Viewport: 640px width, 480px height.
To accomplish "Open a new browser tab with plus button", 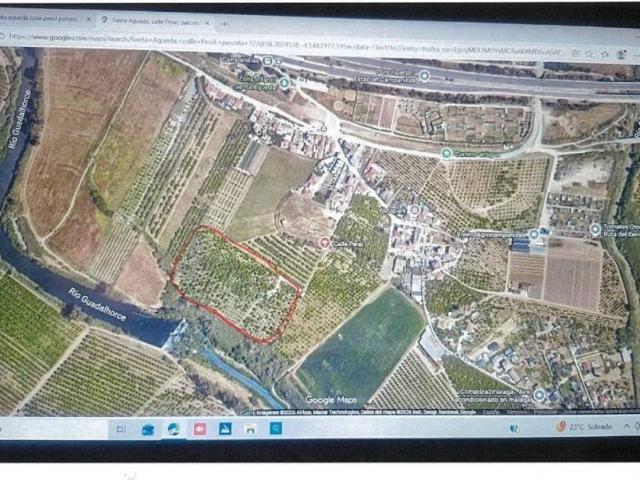I will point(224,24).
